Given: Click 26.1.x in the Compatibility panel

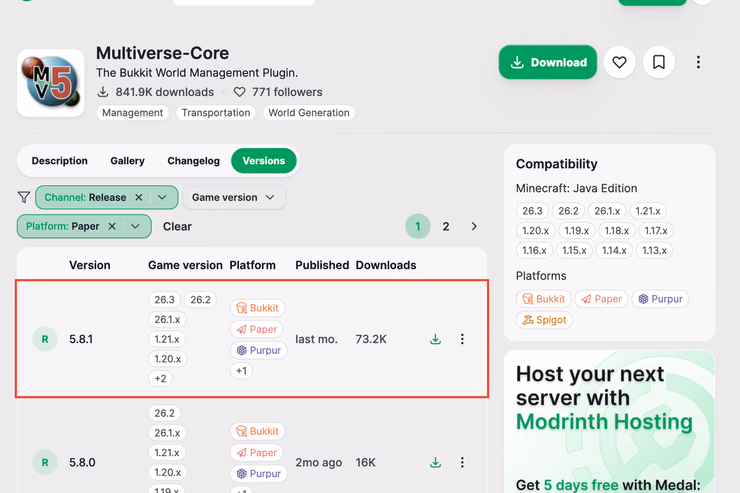Looking at the screenshot, I should point(607,211).
